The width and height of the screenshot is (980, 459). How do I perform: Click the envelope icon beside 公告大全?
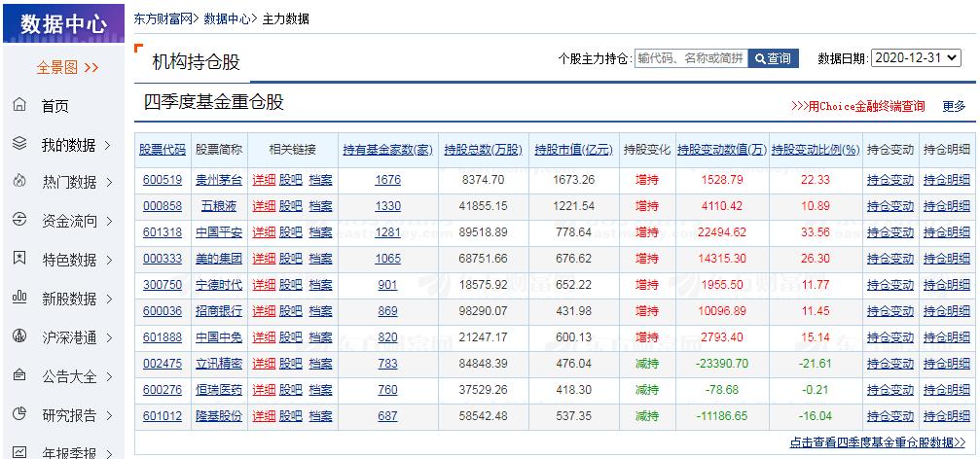pyautogui.click(x=19, y=374)
